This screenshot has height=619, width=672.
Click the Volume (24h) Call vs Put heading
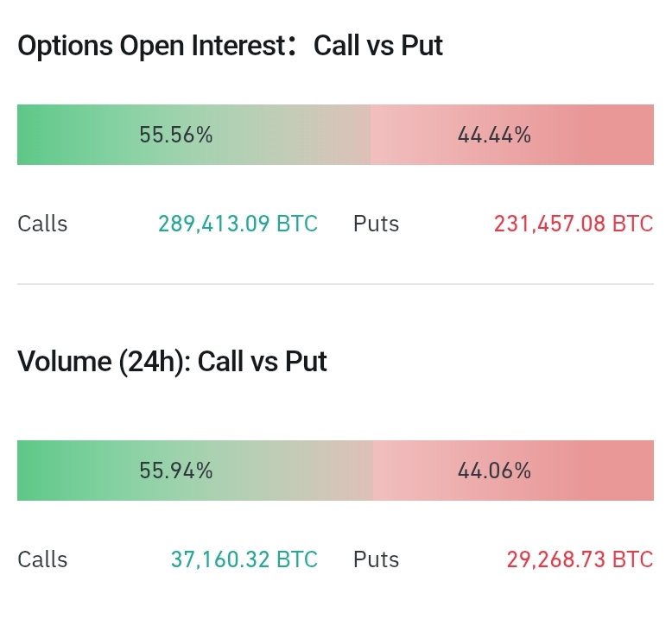tap(172, 361)
